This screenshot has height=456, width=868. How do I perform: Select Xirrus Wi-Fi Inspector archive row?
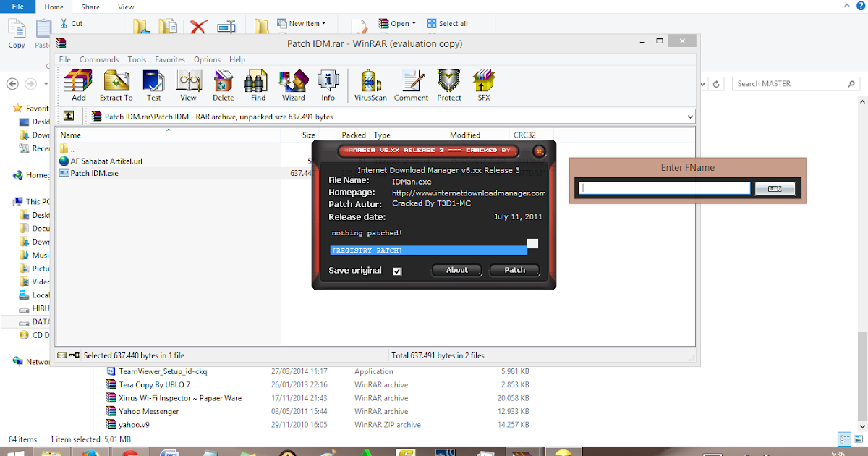(174, 398)
